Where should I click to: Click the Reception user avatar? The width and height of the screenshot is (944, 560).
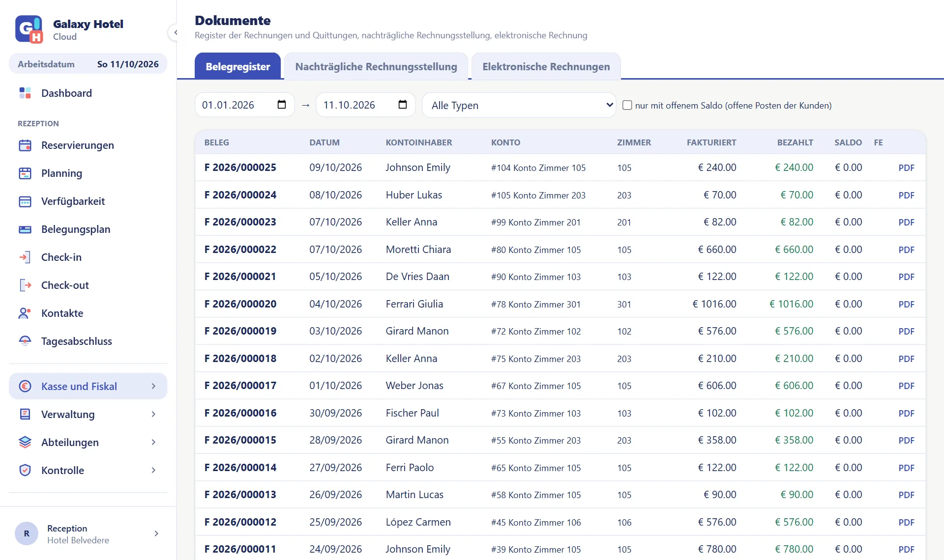click(27, 533)
